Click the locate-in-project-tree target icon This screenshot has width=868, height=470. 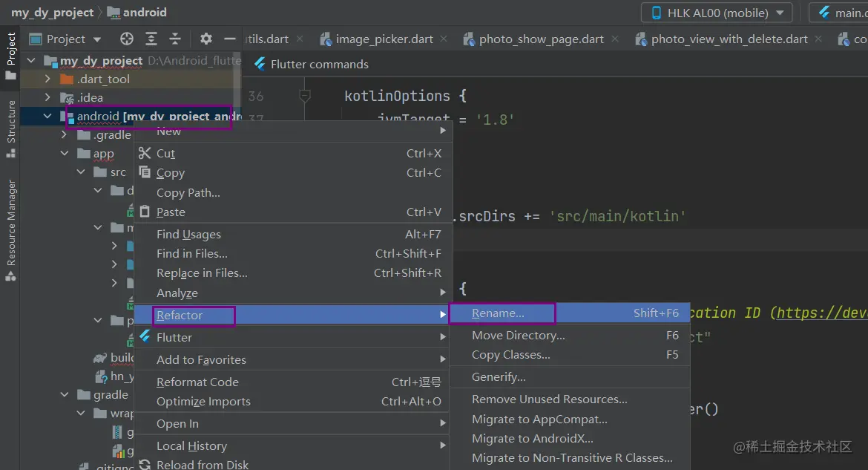point(127,39)
